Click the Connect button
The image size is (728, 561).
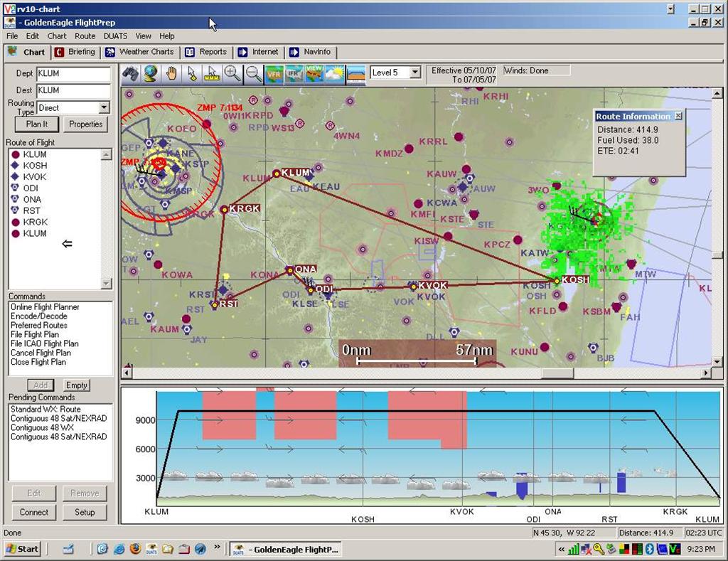[x=34, y=512]
